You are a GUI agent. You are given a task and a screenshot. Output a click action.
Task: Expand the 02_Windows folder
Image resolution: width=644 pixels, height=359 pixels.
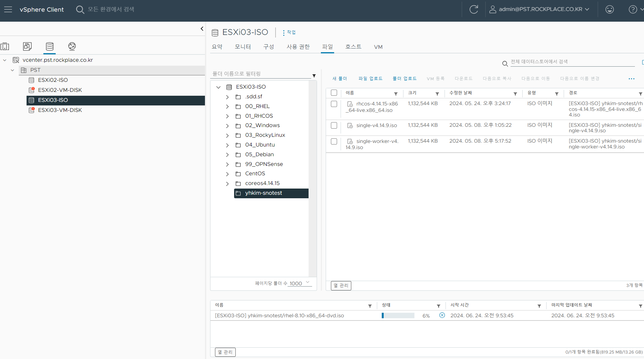click(x=227, y=126)
